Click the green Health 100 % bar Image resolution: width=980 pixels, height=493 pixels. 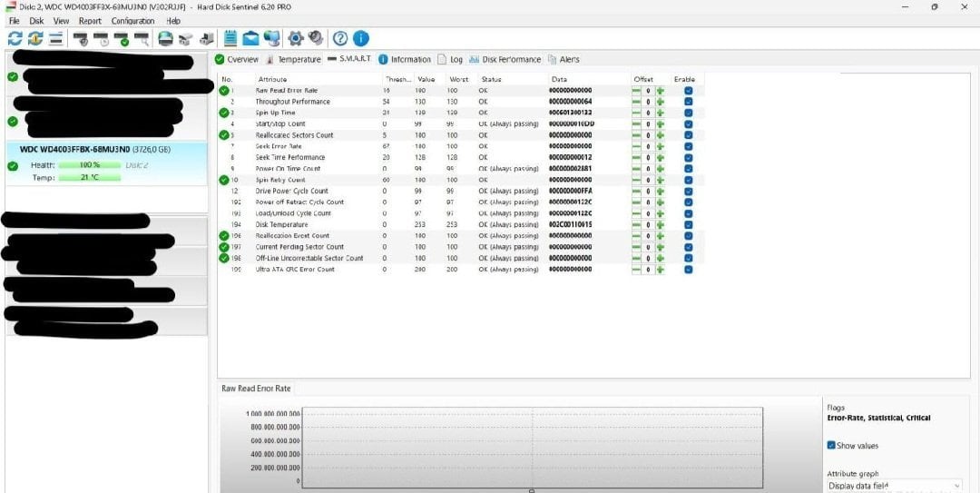[x=89, y=165]
